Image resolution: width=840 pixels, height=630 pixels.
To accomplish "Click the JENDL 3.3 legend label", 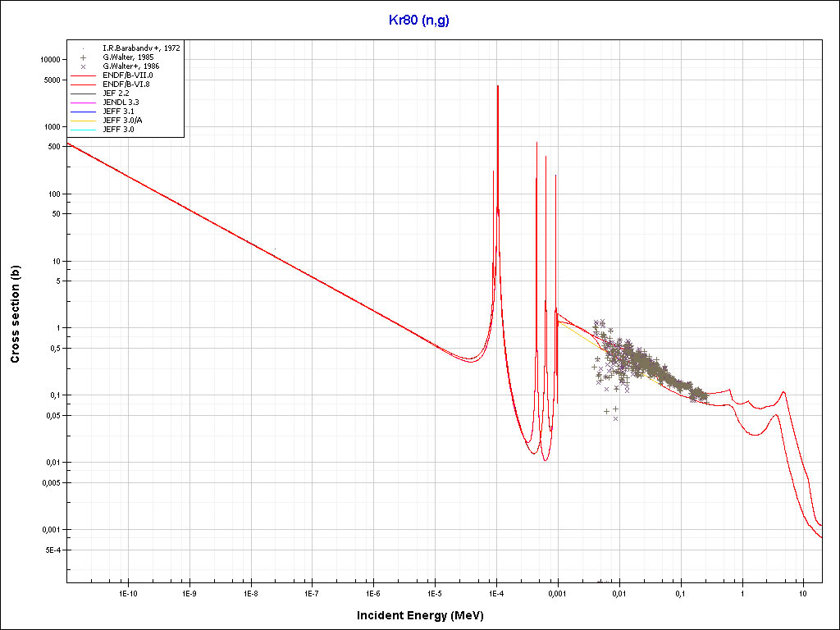I will coord(121,103).
